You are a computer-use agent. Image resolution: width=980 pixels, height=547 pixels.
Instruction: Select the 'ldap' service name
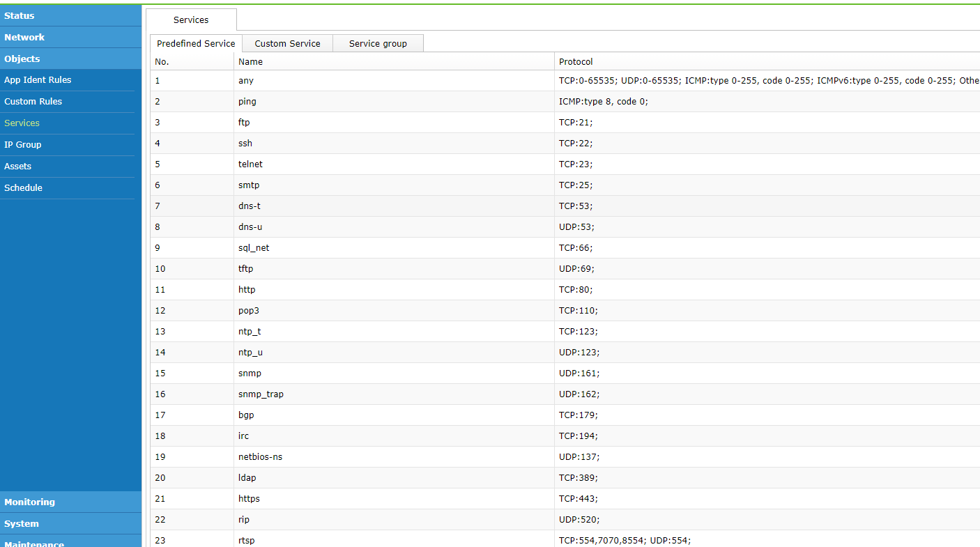[x=247, y=478]
